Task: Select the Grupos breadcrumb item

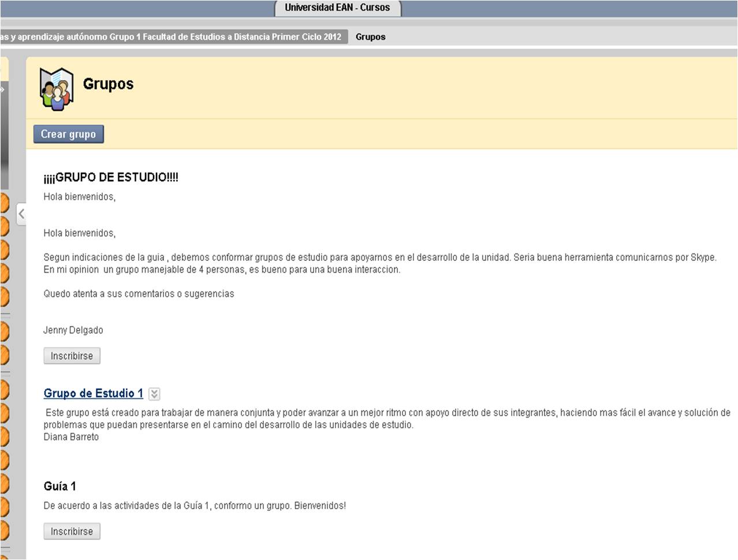Action: pyautogui.click(x=370, y=37)
